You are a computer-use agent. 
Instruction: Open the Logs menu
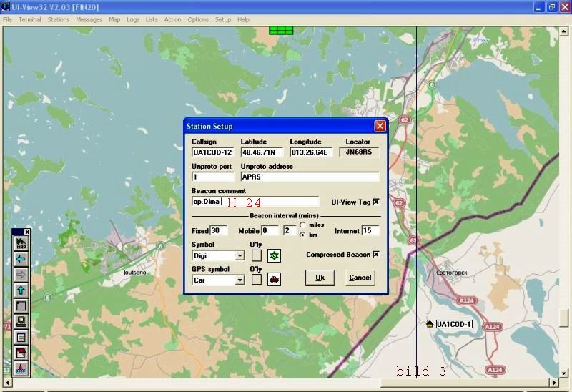tap(133, 20)
